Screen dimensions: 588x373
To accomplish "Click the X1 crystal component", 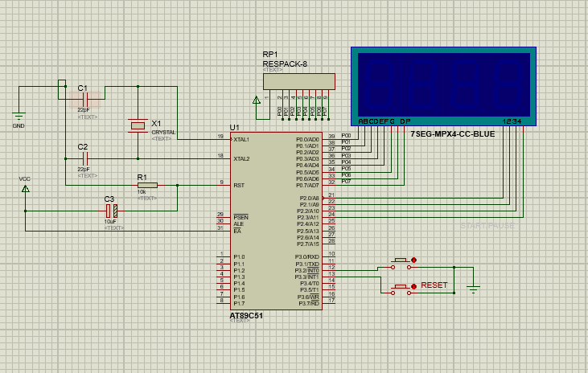I will point(138,126).
